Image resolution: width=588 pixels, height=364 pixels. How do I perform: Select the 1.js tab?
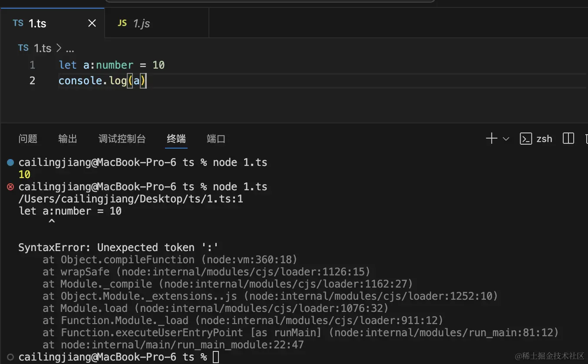point(142,23)
